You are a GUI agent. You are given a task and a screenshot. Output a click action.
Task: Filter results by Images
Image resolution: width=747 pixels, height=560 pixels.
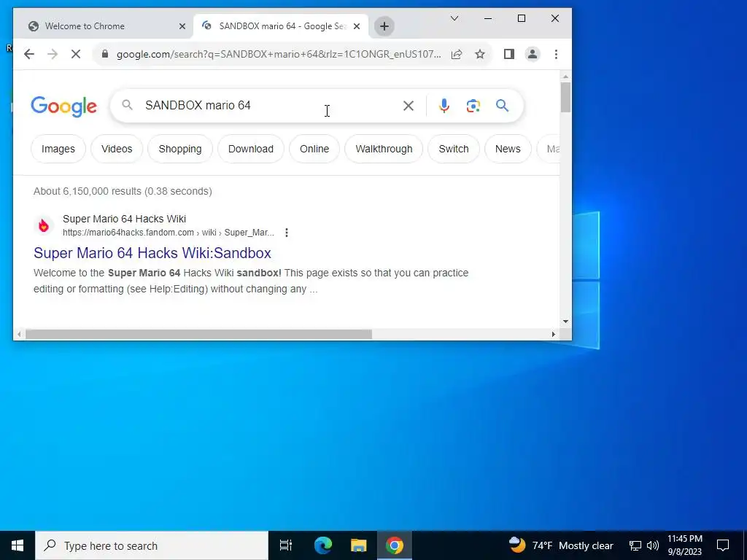58,149
